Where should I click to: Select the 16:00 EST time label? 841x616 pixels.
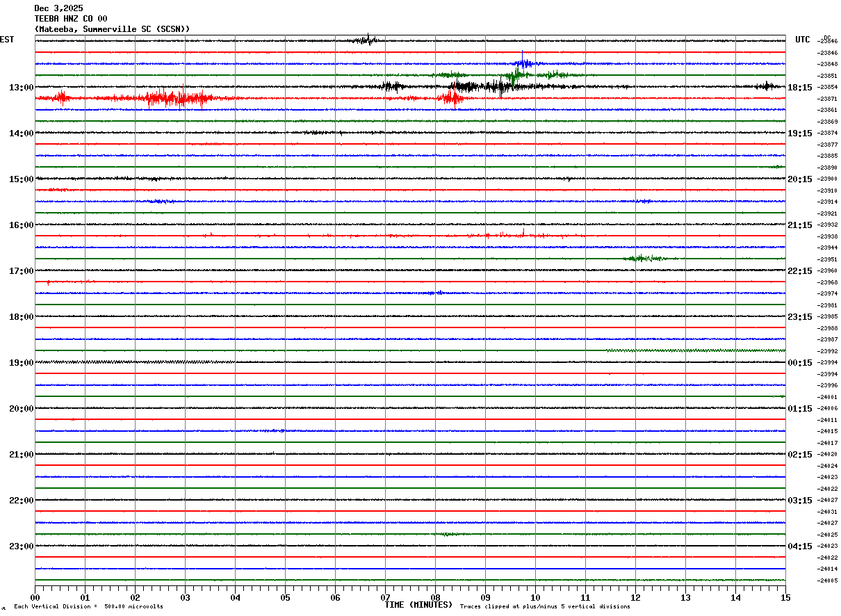point(22,225)
